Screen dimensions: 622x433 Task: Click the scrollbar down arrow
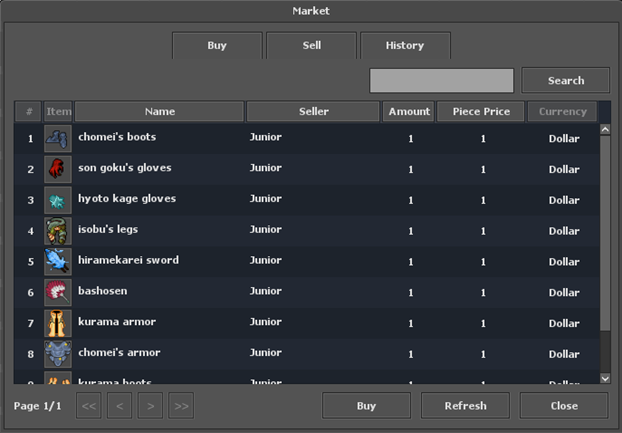(x=604, y=378)
